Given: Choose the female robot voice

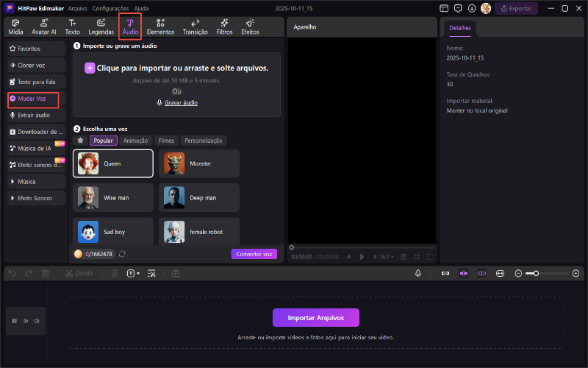Looking at the screenshot, I should pos(198,231).
